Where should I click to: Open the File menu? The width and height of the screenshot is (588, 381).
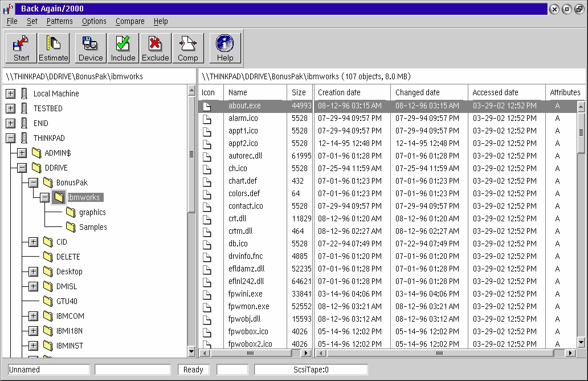12,22
